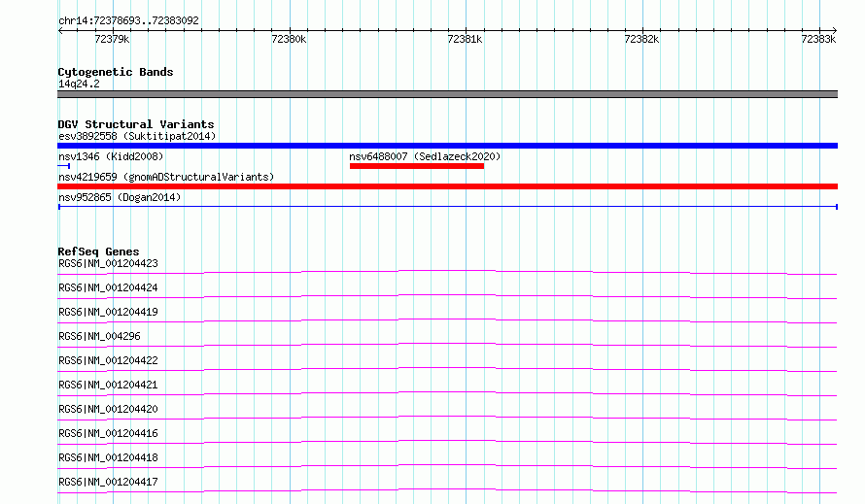
Task: Click the RGS6|NM_001204417 transcript label
Action: (108, 482)
